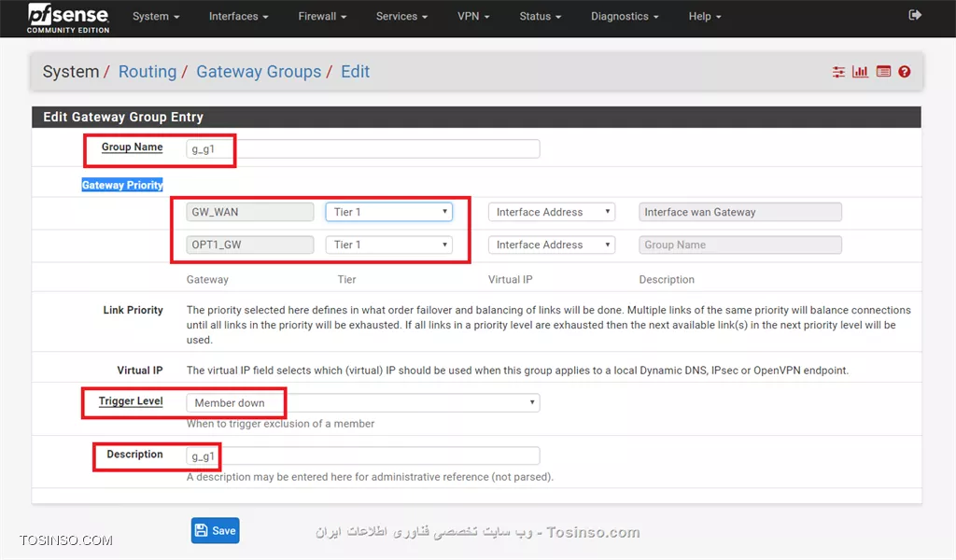956x560 pixels.
Task: Go to Routing breadcrumb link
Action: click(147, 72)
